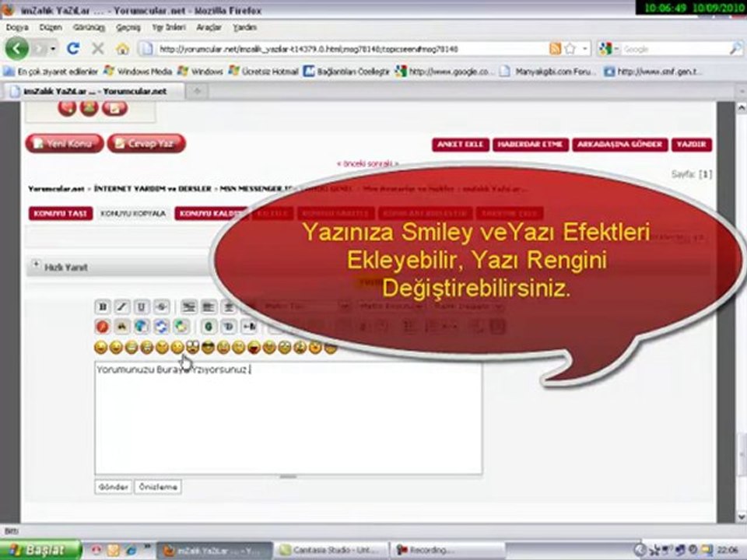Click the Cevap Yaz button
Viewport: 747px width, 560px height.
pos(146,143)
